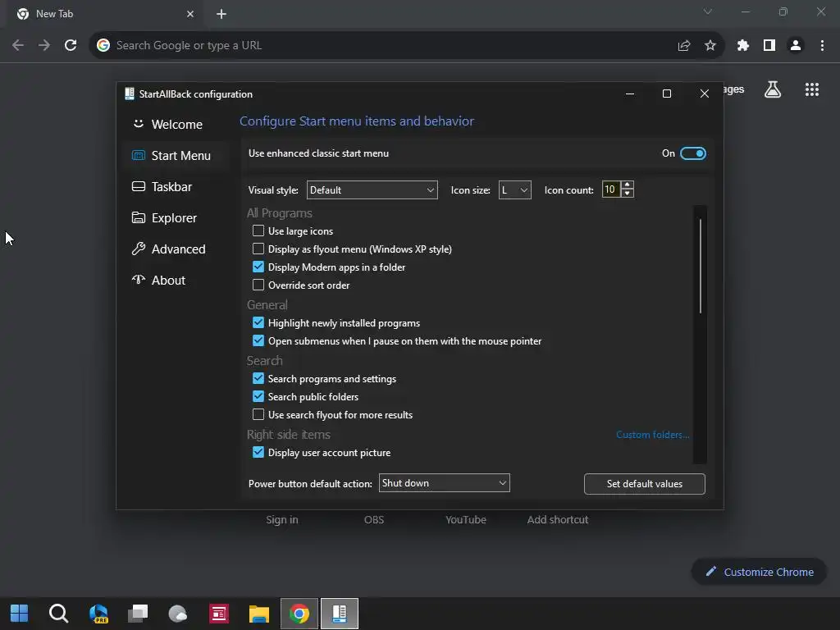Open a new Chrome tab
This screenshot has width=840, height=630.
pyautogui.click(x=221, y=14)
